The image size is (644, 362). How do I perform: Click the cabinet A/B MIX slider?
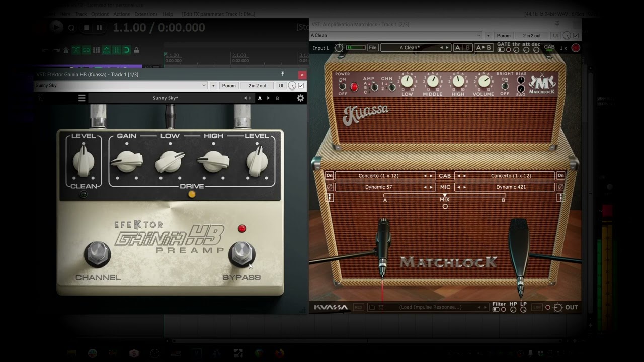point(445,196)
